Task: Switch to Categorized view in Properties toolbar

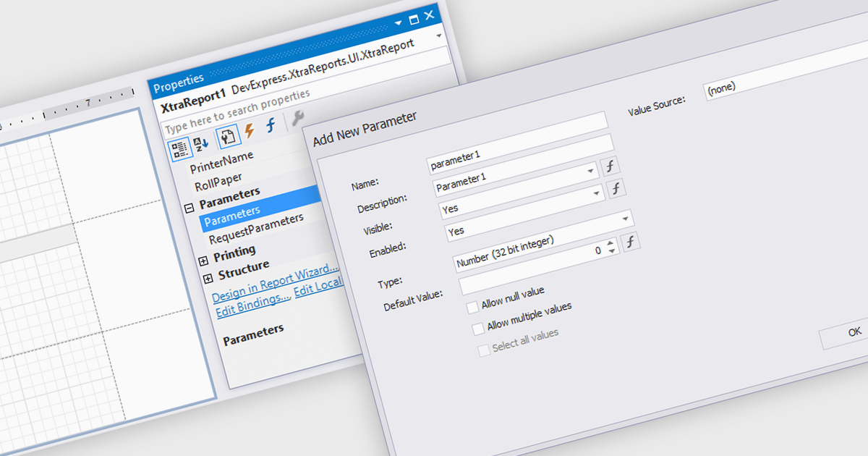Action: (179, 149)
